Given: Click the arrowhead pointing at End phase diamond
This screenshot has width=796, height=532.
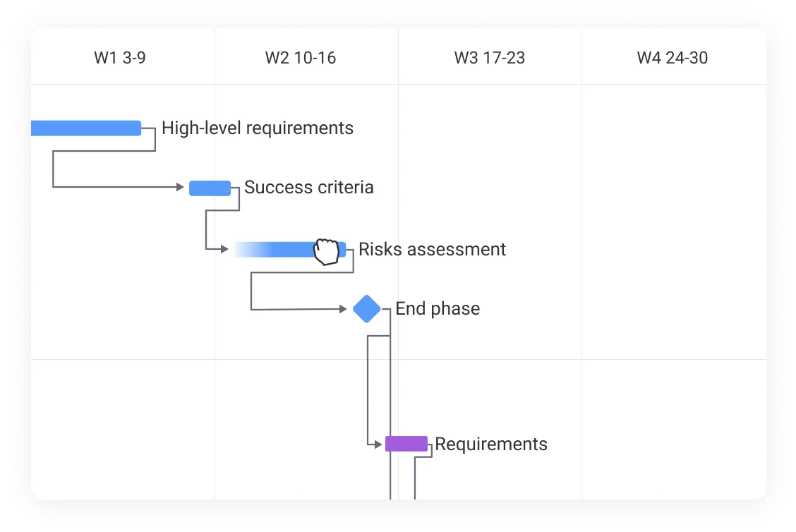Looking at the screenshot, I should (344, 309).
